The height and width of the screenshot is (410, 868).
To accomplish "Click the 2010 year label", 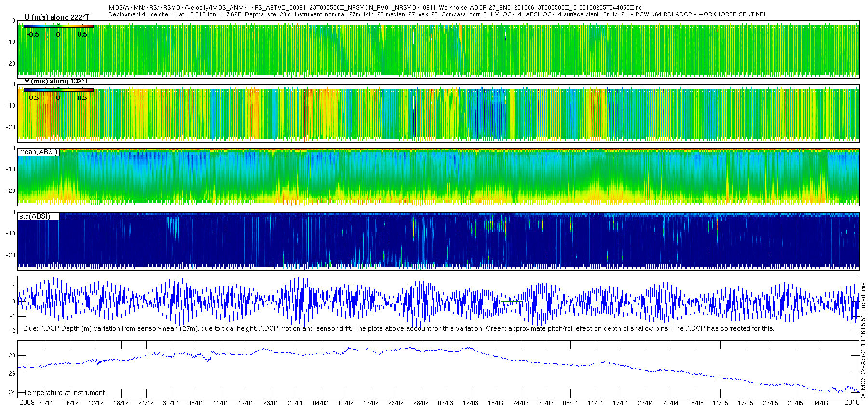I will coord(852,402).
